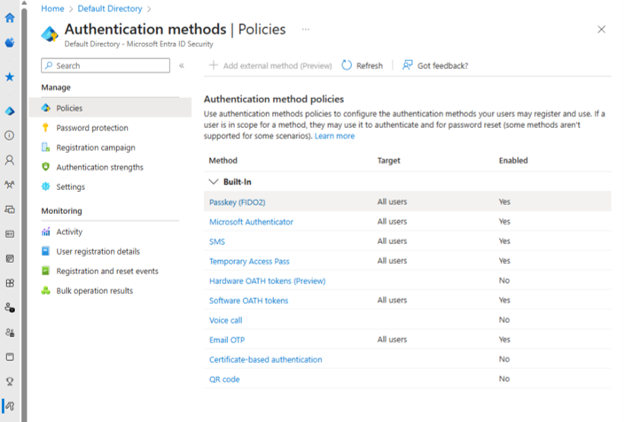Click the Learn more link
Screen dimensions: 624x422
pyautogui.click(x=334, y=136)
